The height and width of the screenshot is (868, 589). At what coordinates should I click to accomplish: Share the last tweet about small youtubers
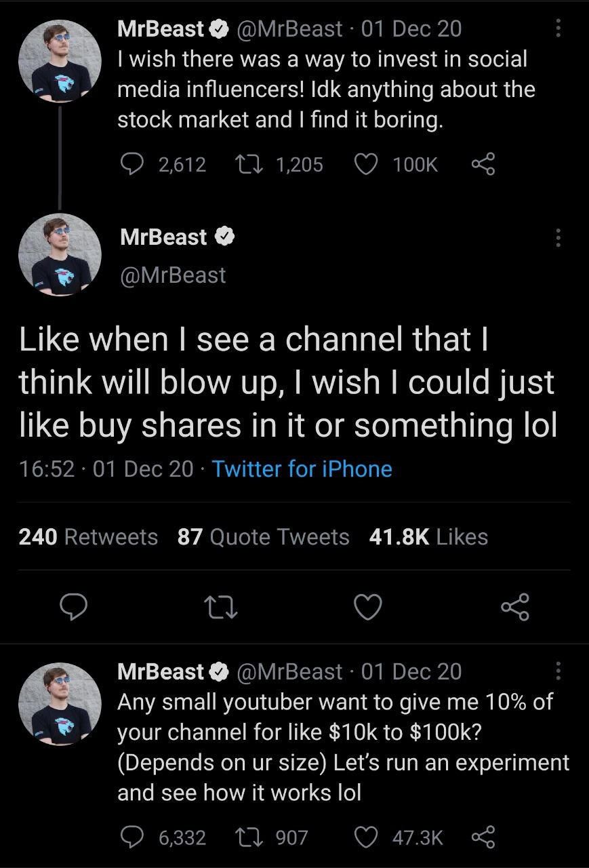[483, 837]
